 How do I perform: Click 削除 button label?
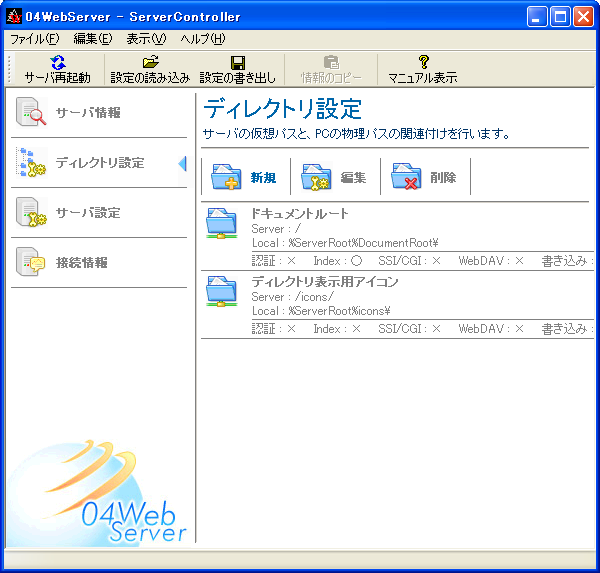click(443, 178)
